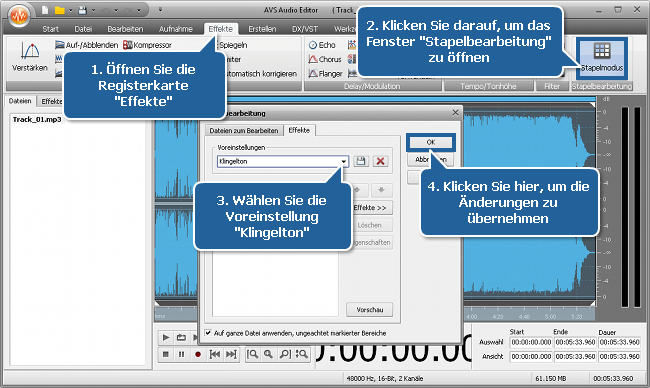This screenshot has width=650, height=388.
Task: Expand the Voreinstellungen Klingelton dropdown
Action: coord(344,161)
